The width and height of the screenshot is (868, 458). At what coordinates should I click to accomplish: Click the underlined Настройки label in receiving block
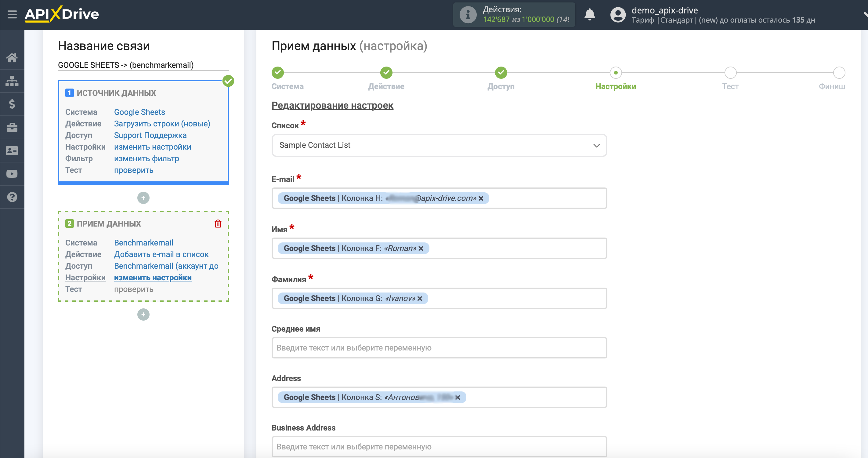pos(85,278)
